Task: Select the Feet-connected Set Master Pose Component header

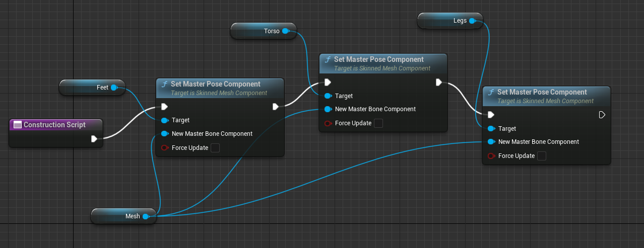Action: (220, 88)
